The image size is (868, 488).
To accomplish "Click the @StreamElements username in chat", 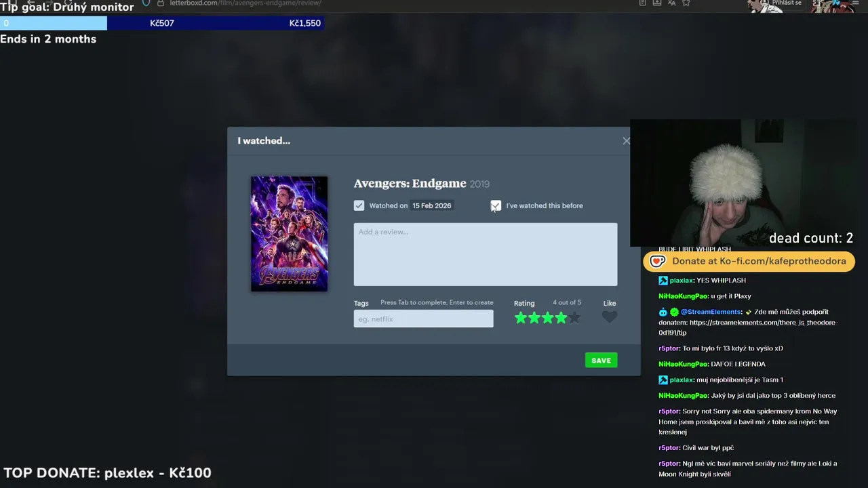I will (x=712, y=312).
